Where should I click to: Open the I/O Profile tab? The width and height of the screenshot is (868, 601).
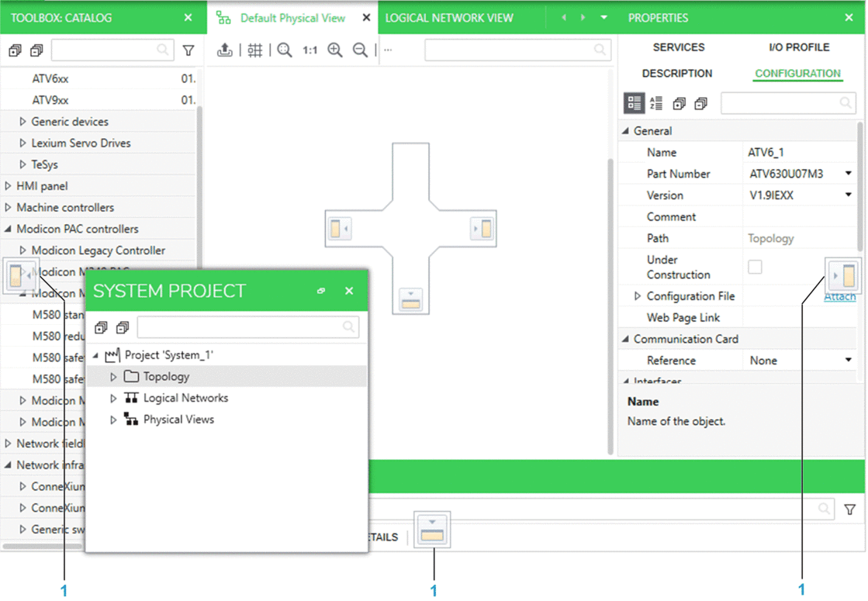pos(799,47)
